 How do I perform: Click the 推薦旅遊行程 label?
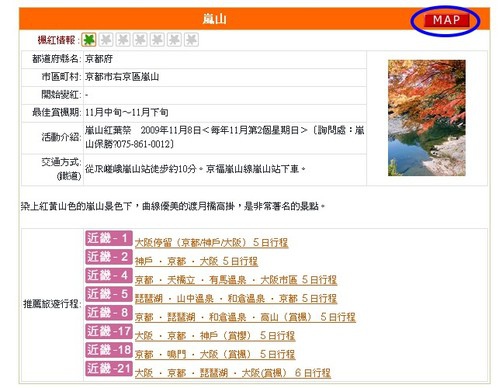pyautogui.click(x=52, y=304)
